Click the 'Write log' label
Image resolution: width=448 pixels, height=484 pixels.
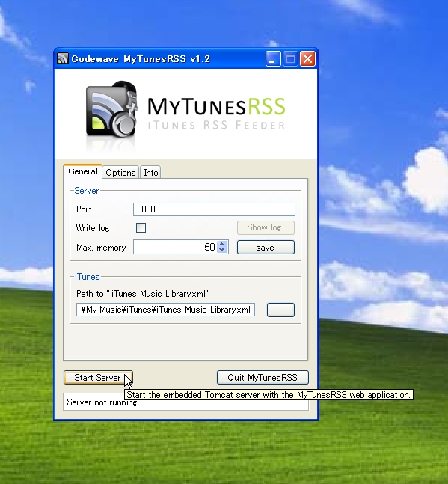93,228
